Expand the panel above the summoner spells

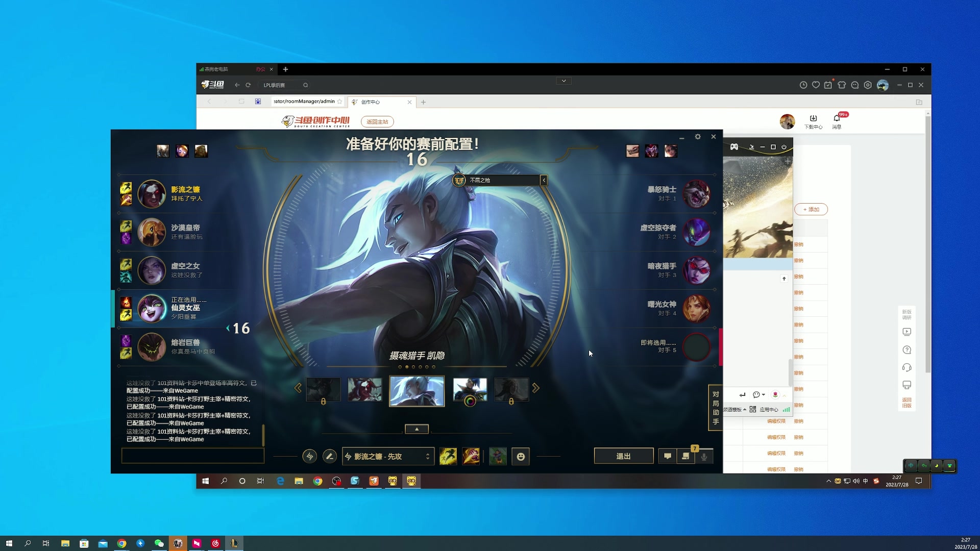click(x=416, y=429)
